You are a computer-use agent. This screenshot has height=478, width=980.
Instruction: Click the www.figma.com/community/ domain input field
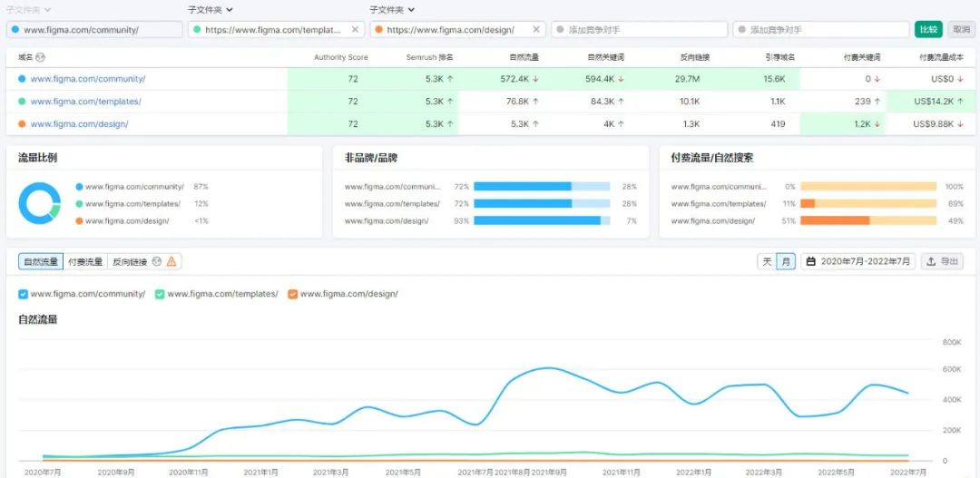[94, 29]
